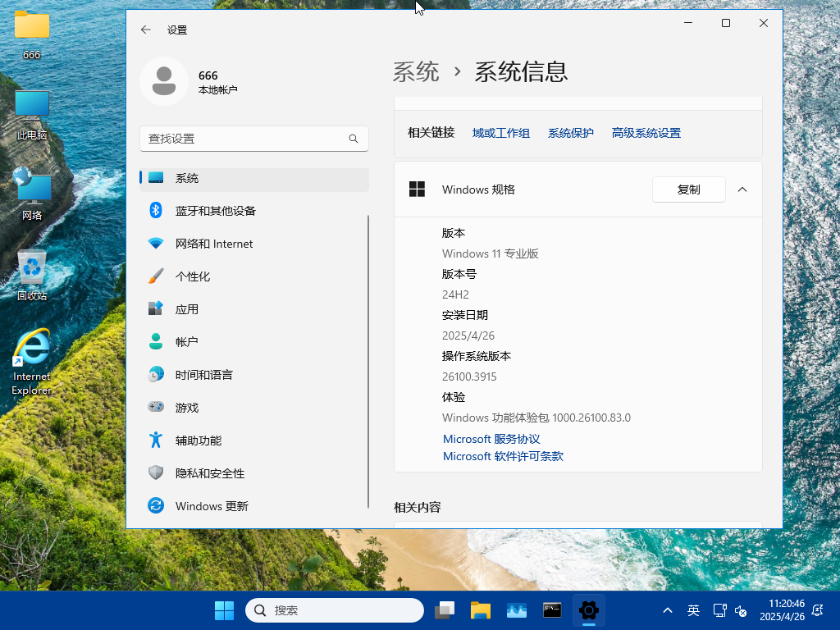Open the performance monitor taskbar icon
The height and width of the screenshot is (630, 840).
point(517,610)
